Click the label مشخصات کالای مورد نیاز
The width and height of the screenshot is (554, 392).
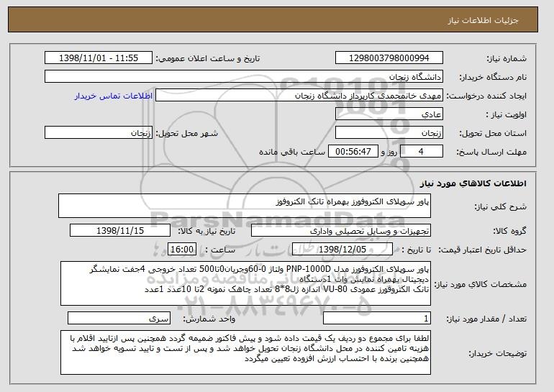point(481,284)
